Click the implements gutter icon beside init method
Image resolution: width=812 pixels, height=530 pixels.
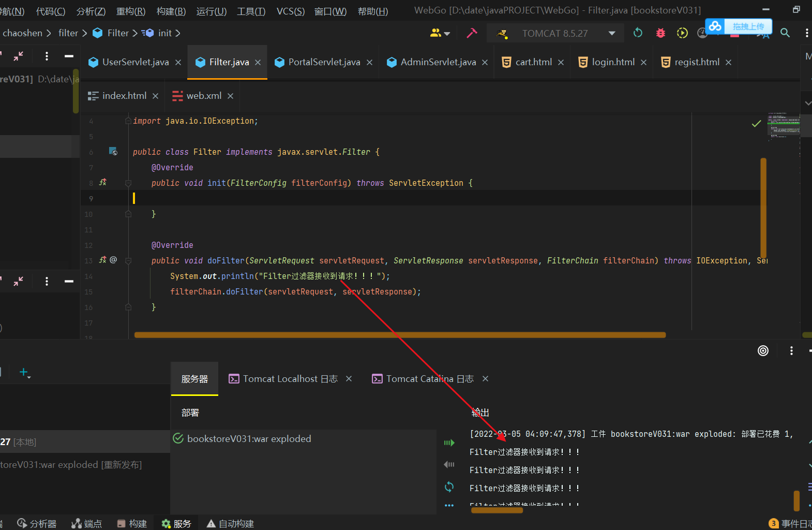[103, 182]
